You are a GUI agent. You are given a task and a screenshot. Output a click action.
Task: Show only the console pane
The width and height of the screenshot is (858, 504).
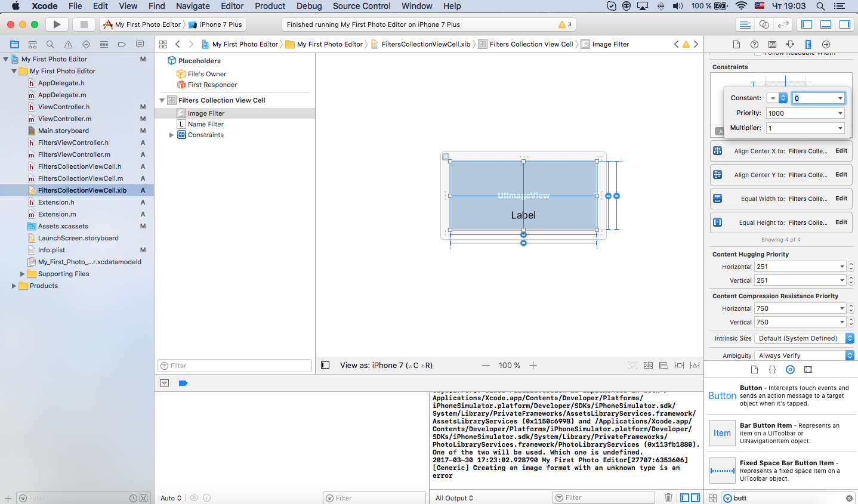pos(695,497)
